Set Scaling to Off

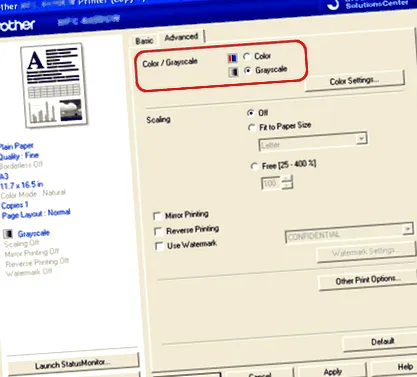(x=251, y=113)
